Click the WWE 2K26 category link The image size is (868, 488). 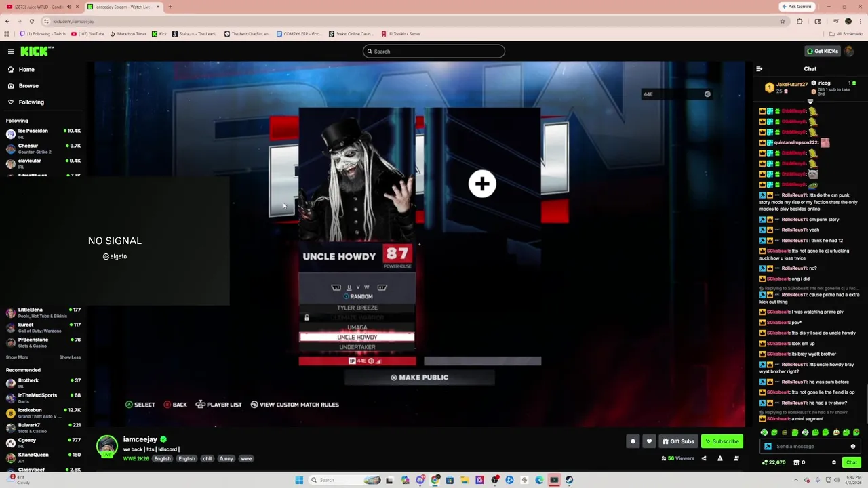tap(136, 459)
